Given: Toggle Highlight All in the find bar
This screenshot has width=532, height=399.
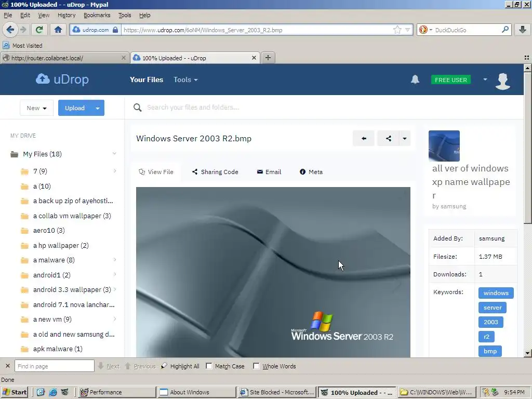Looking at the screenshot, I should click(x=180, y=366).
